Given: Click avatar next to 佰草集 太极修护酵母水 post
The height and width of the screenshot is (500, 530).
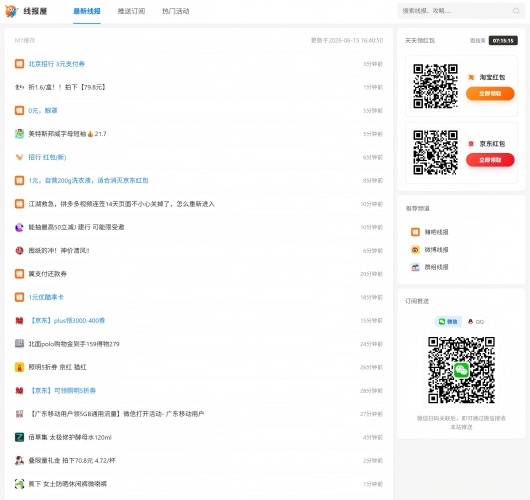Looking at the screenshot, I should (x=19, y=437).
